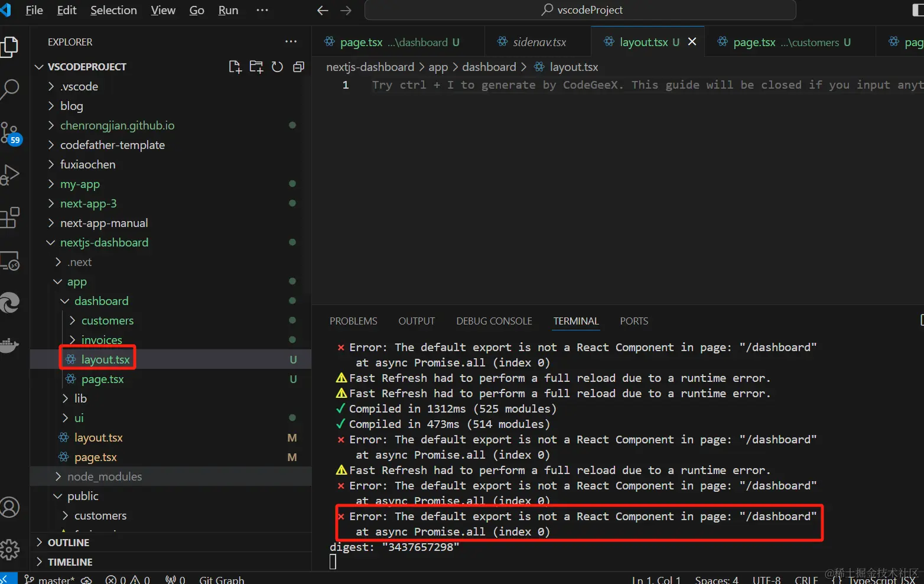Image resolution: width=924 pixels, height=584 pixels.
Task: Expand the .next folder
Action: click(x=171, y=262)
